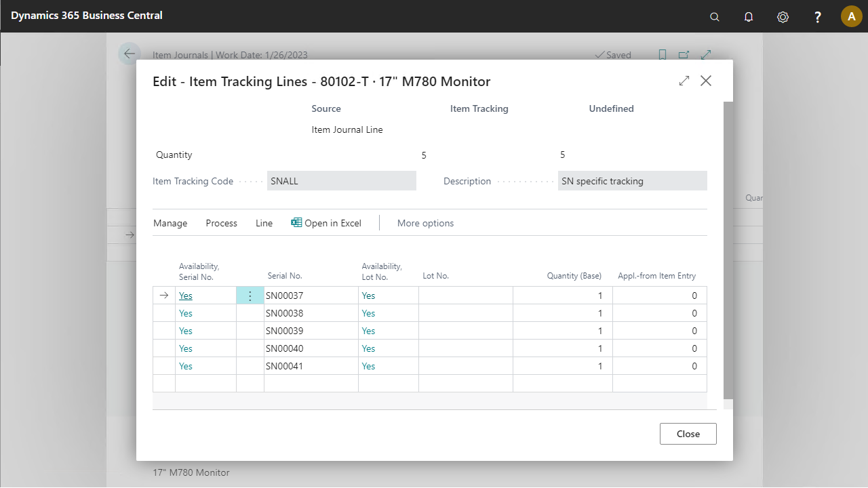Click the Lot No. cell for SN00037
The width and height of the screenshot is (868, 488).
click(x=466, y=296)
